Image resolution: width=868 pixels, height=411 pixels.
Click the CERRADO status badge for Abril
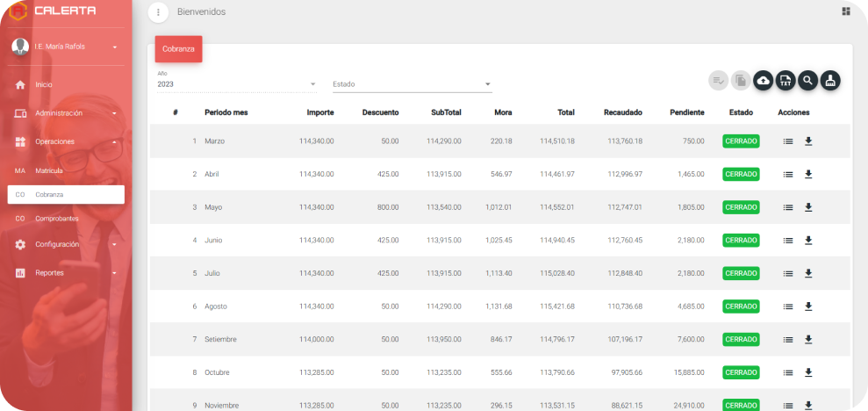click(741, 174)
